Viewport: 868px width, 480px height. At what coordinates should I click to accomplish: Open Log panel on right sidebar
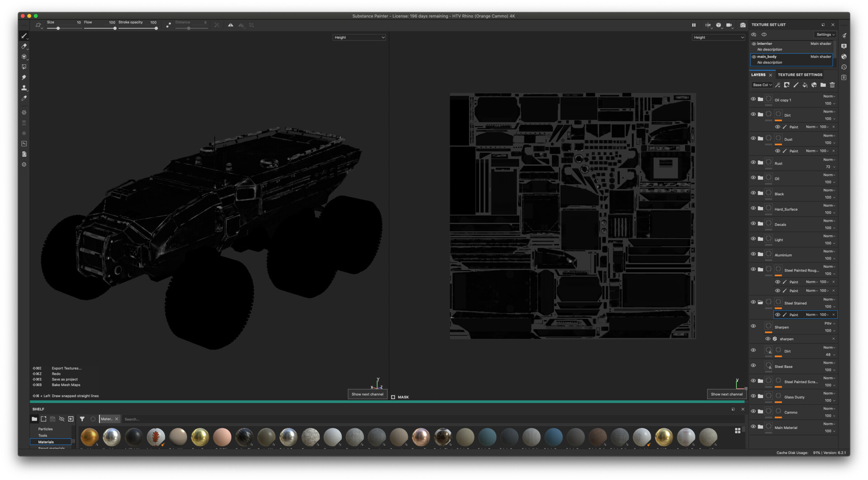pyautogui.click(x=844, y=77)
